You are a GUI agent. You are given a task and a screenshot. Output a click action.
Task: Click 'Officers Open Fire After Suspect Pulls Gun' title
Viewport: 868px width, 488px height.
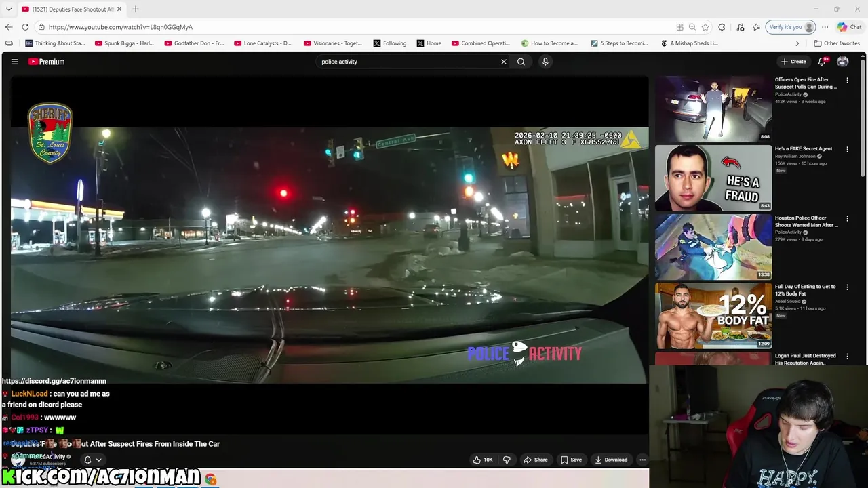coord(806,83)
